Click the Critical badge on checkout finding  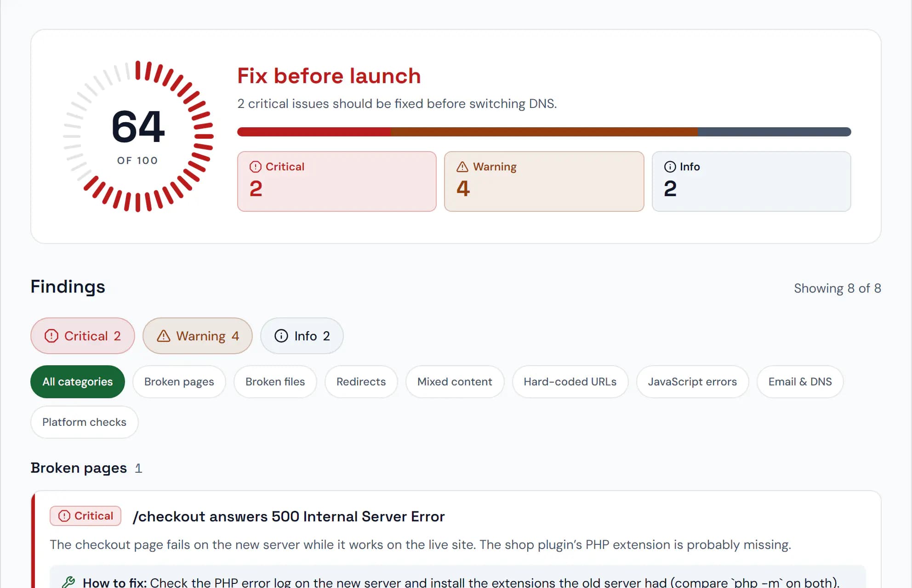click(85, 516)
